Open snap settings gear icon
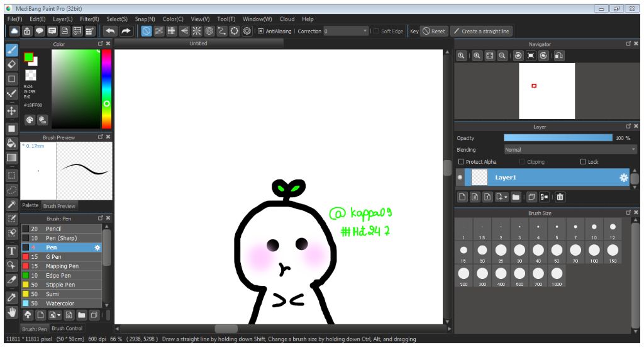The width and height of the screenshot is (644, 347). tap(247, 31)
